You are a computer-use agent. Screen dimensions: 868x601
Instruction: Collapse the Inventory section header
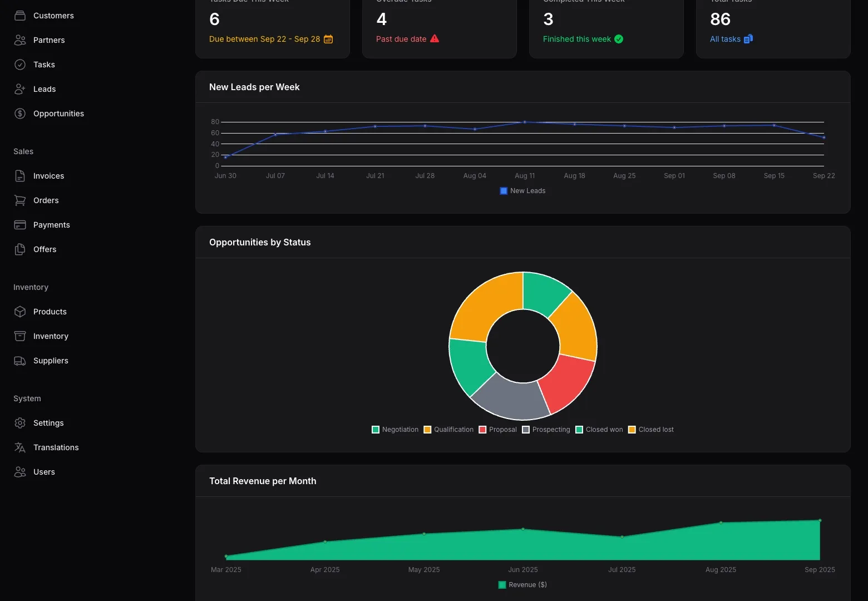click(x=31, y=287)
